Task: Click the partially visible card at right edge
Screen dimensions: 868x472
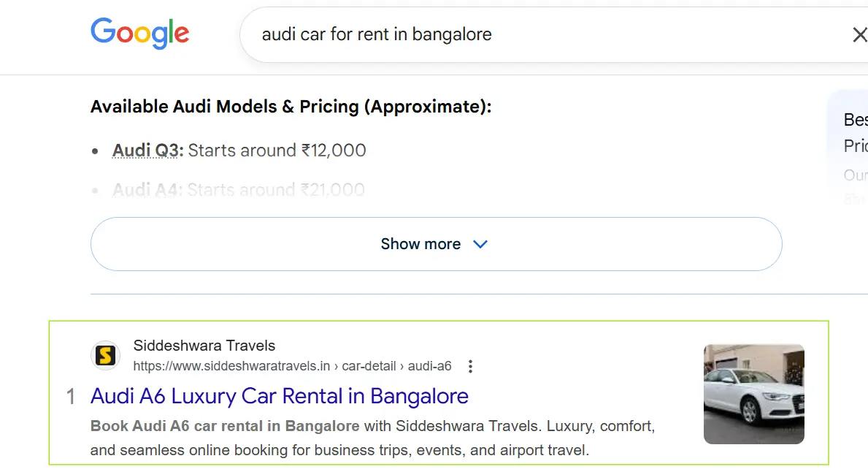Action: 850,146
